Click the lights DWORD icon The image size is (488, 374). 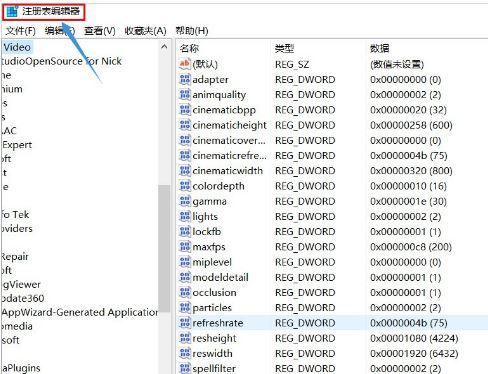(x=185, y=217)
